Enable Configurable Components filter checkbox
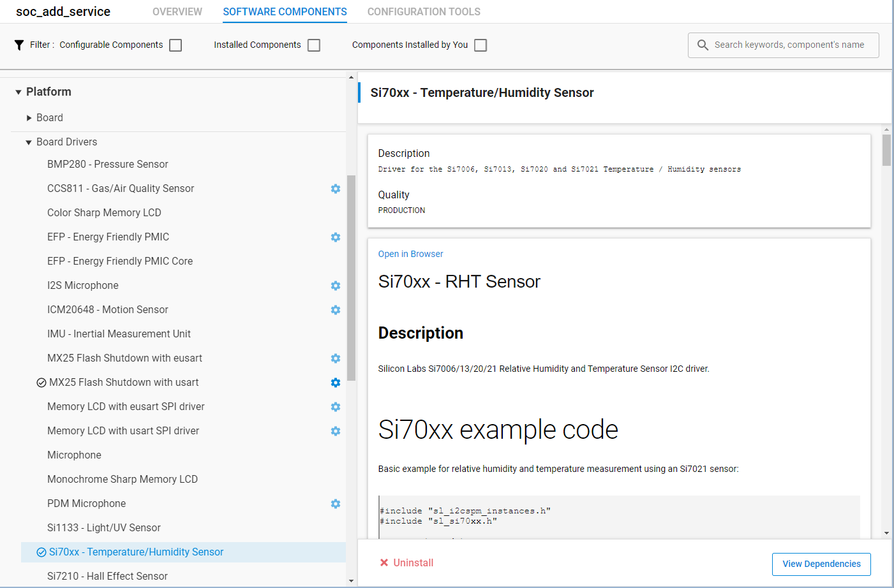The image size is (894, 588). click(x=175, y=45)
